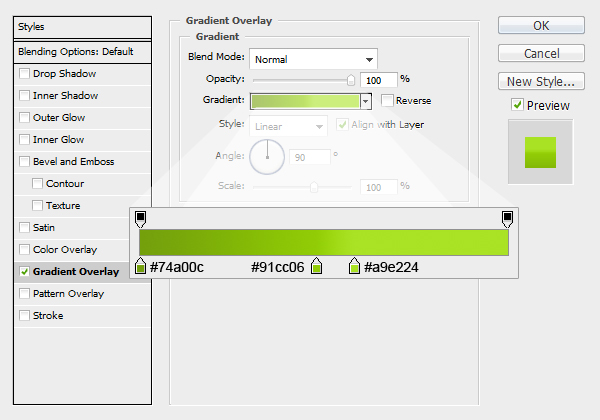600x420 pixels.
Task: Enable the Drop Shadow checkbox
Action: point(24,73)
